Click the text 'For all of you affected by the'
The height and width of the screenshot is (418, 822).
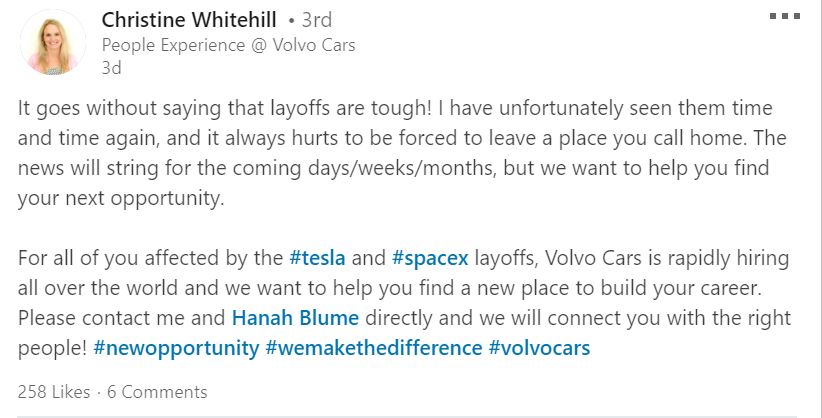[150, 259]
